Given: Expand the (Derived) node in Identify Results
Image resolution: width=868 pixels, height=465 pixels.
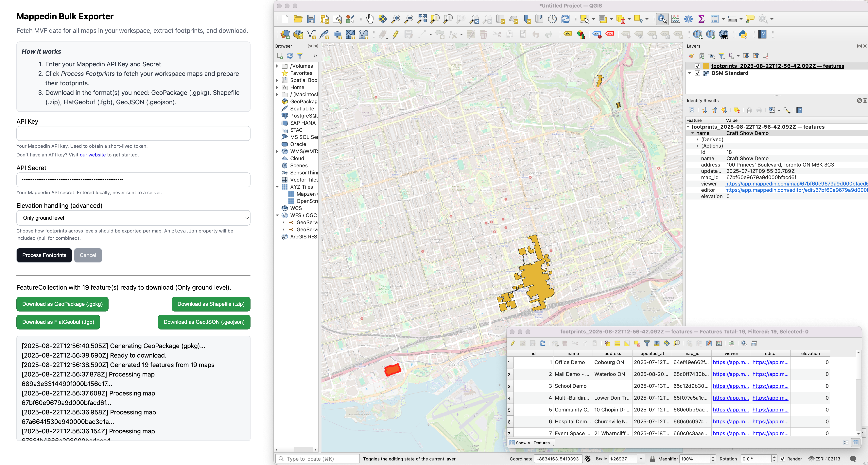Looking at the screenshot, I should point(697,139).
